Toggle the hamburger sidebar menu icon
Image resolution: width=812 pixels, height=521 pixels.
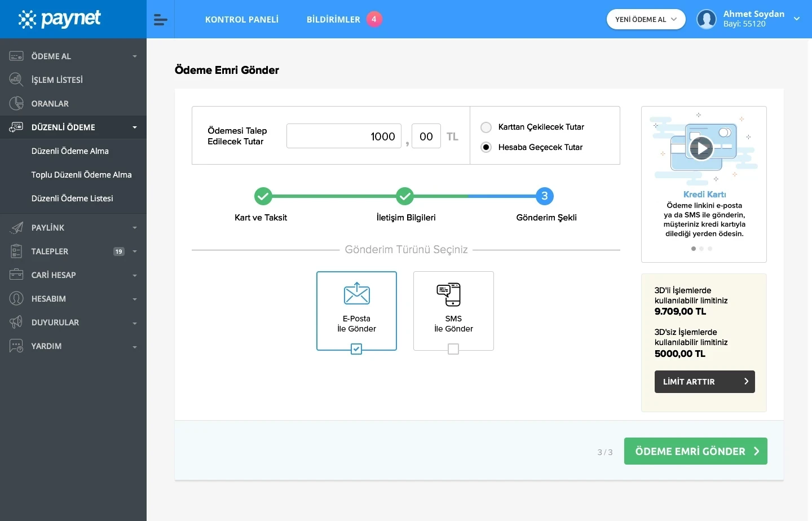(161, 20)
